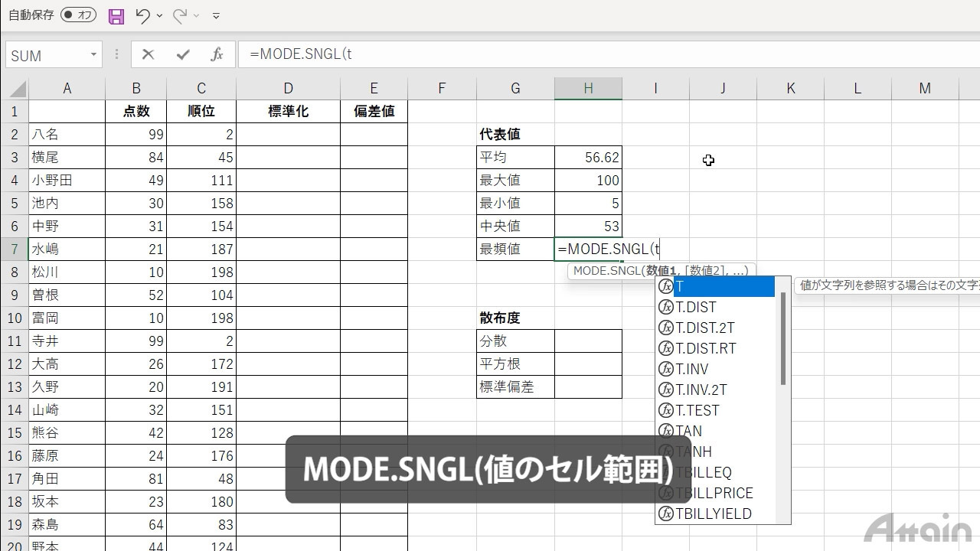The image size is (980, 551).
Task: Open Customize Quick Access Toolbar dropdown
Action: (x=216, y=15)
